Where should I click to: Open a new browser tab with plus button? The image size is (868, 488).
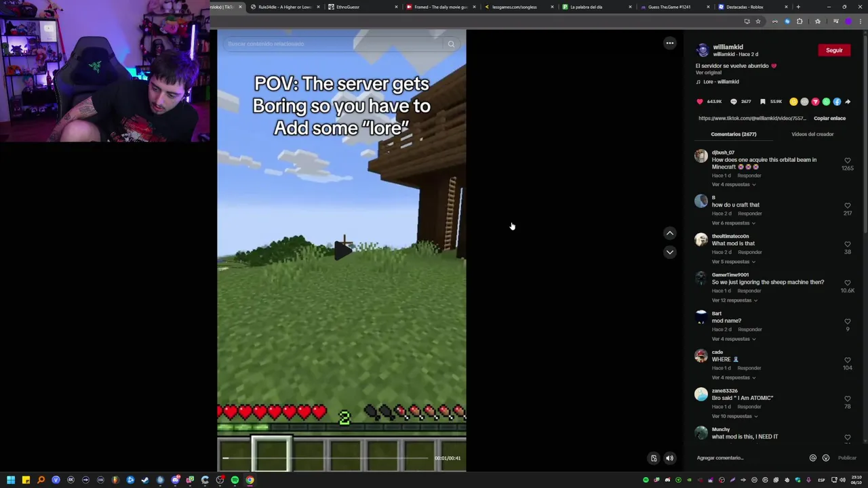[x=798, y=7]
